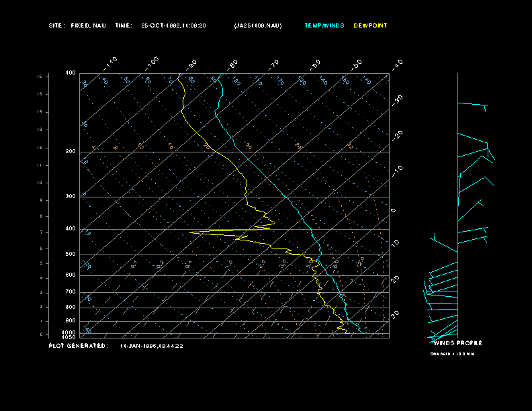Click the WINDS PROFILE caption
The image size is (532, 411).
click(457, 343)
